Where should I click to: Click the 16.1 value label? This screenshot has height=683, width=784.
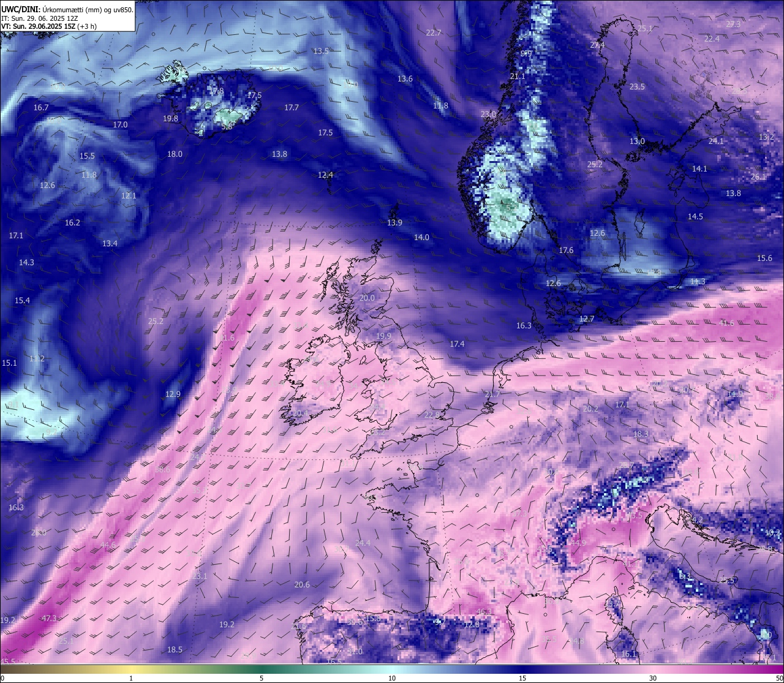tap(628, 654)
